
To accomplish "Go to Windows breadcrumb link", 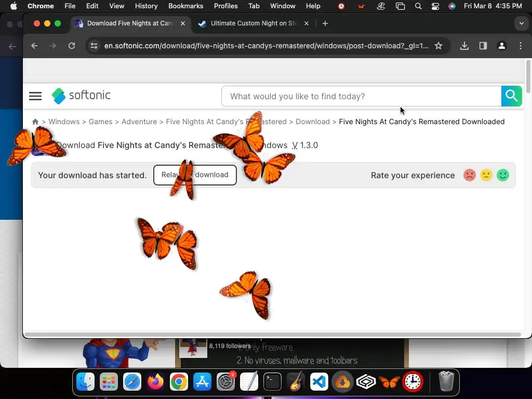I will point(64,122).
